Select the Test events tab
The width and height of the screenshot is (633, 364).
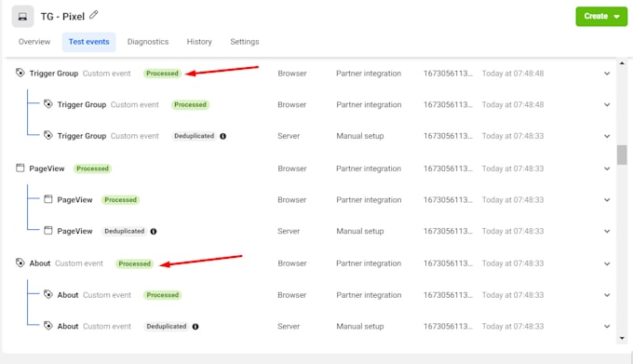[x=88, y=42]
